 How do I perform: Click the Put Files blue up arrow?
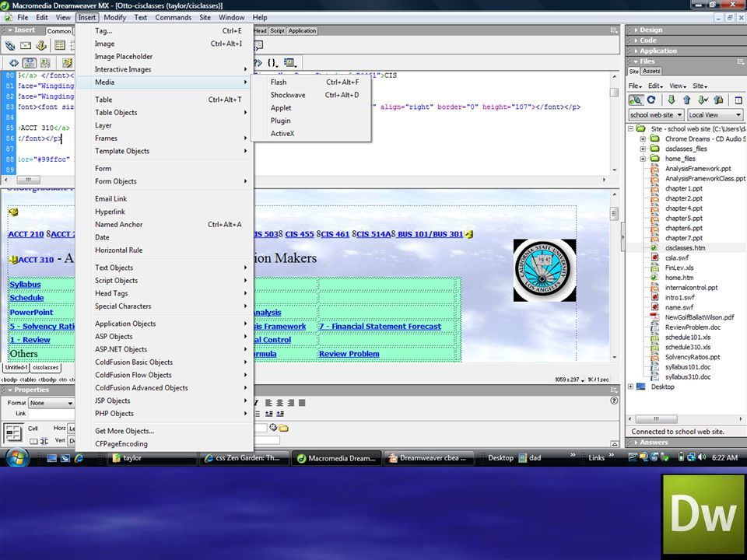tap(686, 100)
